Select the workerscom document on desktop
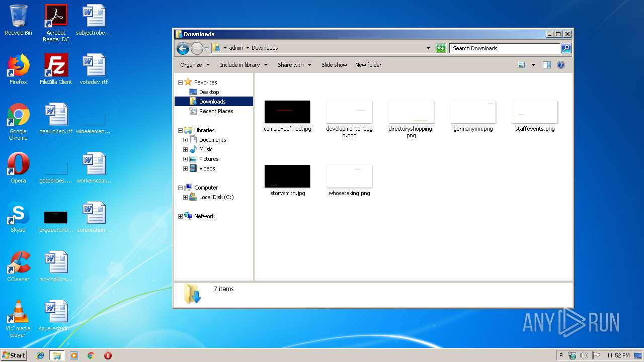Viewport: 644px width, 362px height. 94,168
